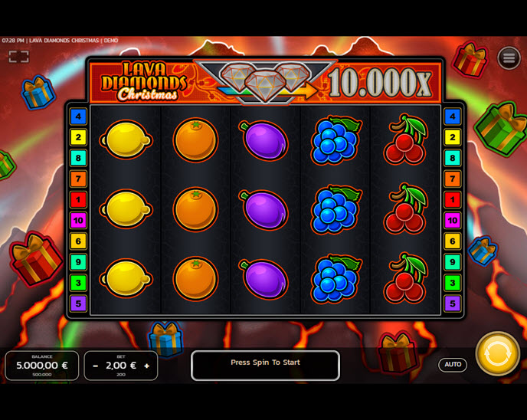Click the middle orange symbol
The height and width of the screenshot is (420, 527).
[195, 208]
